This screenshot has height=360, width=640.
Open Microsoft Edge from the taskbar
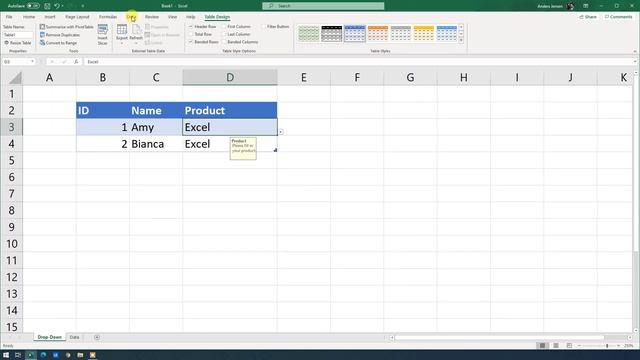(x=43, y=355)
